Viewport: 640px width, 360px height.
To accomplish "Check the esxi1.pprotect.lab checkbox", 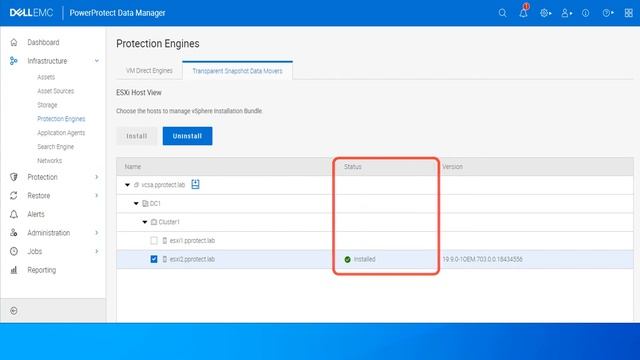I will pos(154,240).
